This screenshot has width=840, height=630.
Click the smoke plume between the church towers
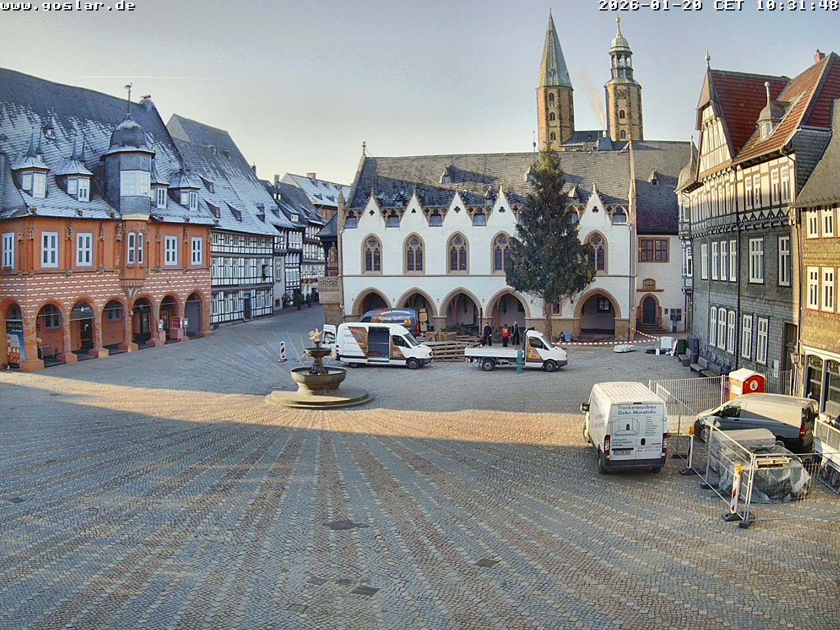tap(593, 98)
